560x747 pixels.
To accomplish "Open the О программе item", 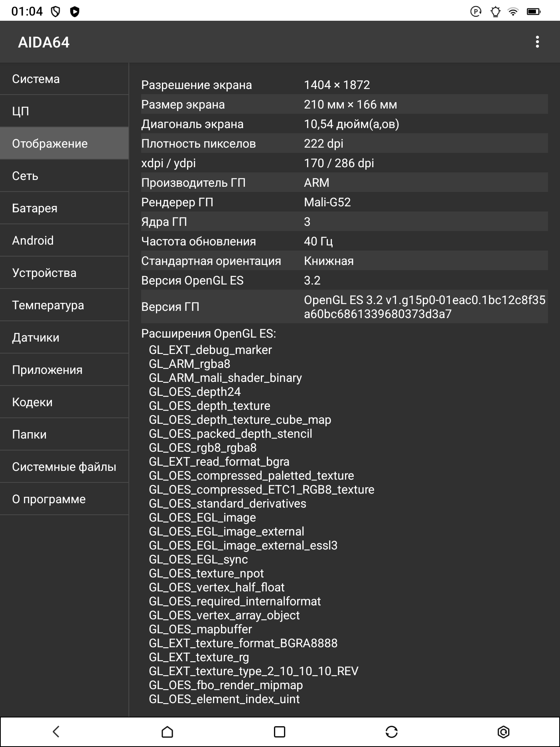I will (64, 499).
